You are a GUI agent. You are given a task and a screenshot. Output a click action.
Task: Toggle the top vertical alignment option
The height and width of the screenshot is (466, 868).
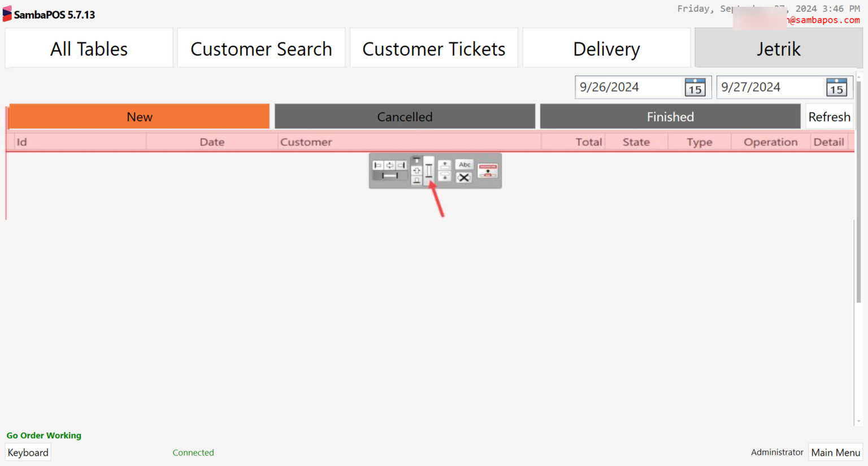[417, 161]
